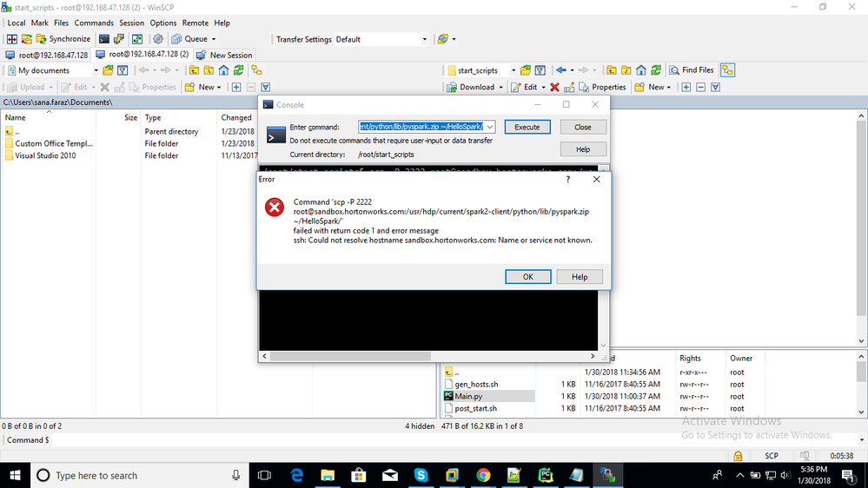Viewport: 868px width, 488px height.
Task: Open terminal console icon in main toolbar
Action: pyautogui.click(x=104, y=39)
